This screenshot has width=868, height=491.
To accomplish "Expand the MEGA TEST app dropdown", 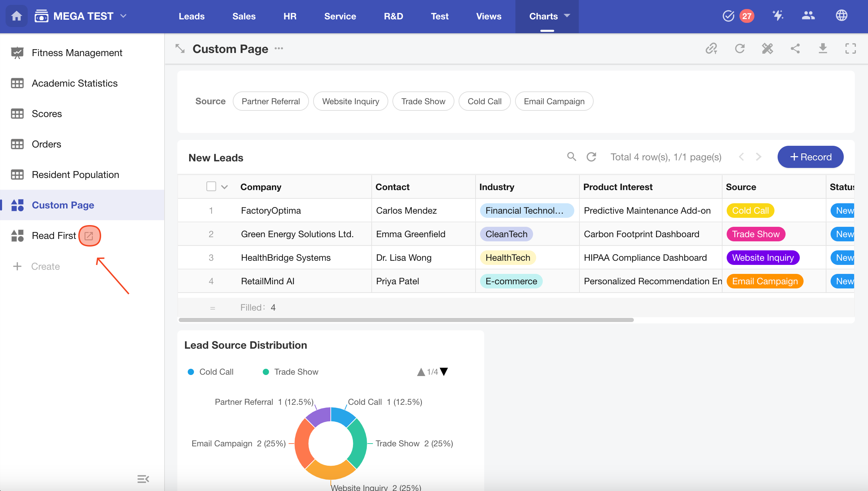I will 123,16.
